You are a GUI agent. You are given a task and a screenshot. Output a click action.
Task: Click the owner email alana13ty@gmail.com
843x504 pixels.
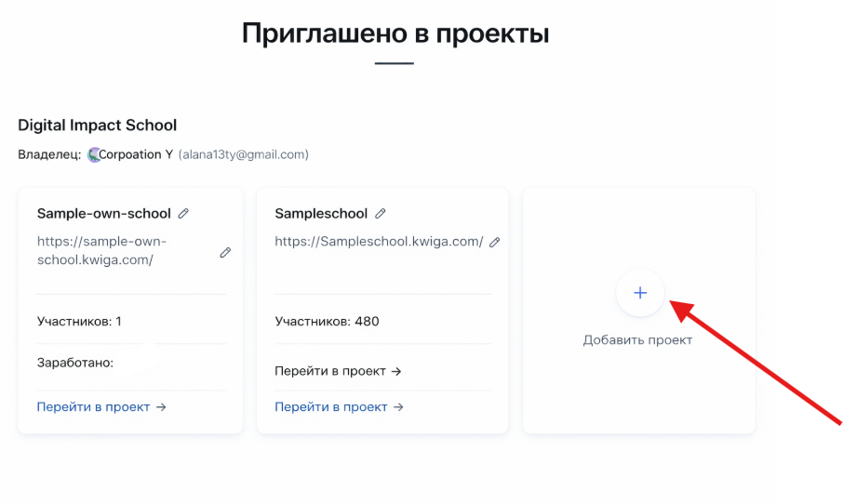coord(243,155)
